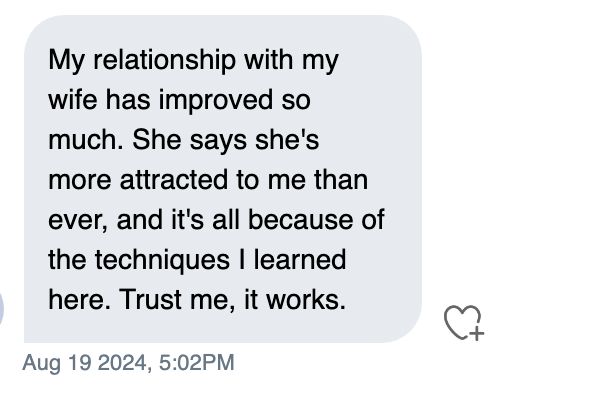Viewport: 614px width, 410px height.
Task: Click the word "because" in the message
Action: point(300,219)
